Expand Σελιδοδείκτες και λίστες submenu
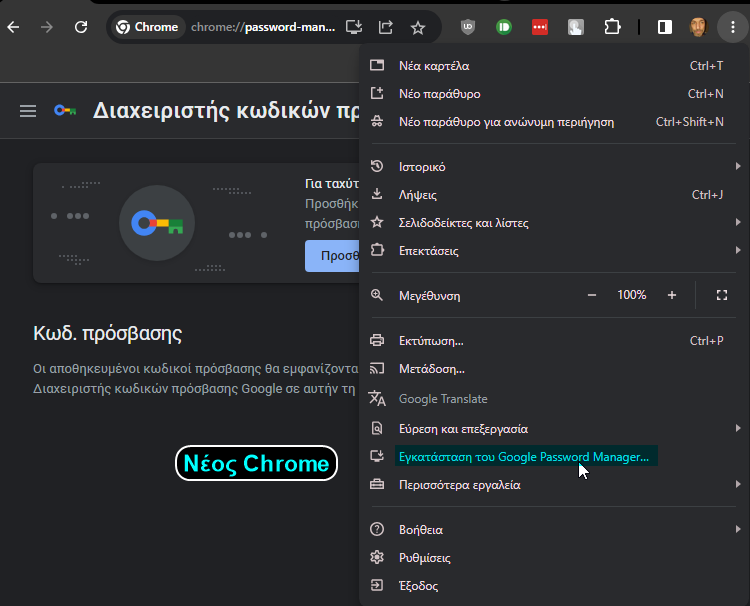 pyautogui.click(x=552, y=223)
